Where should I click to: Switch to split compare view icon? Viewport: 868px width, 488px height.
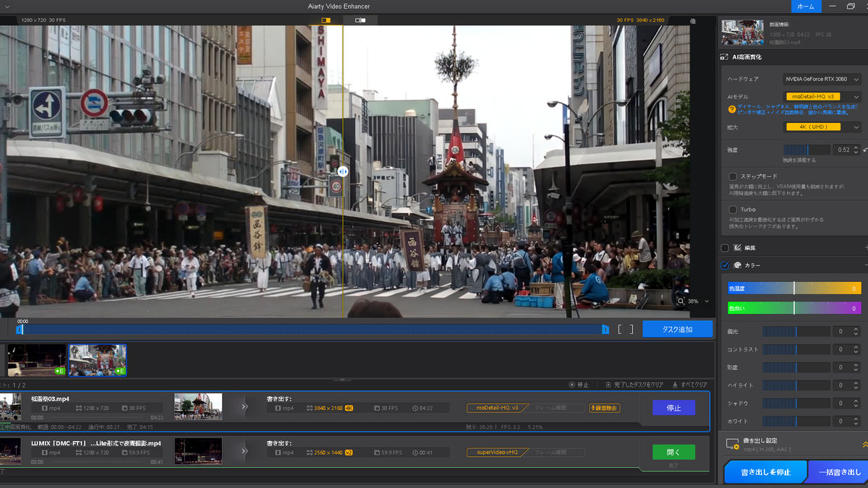point(325,20)
